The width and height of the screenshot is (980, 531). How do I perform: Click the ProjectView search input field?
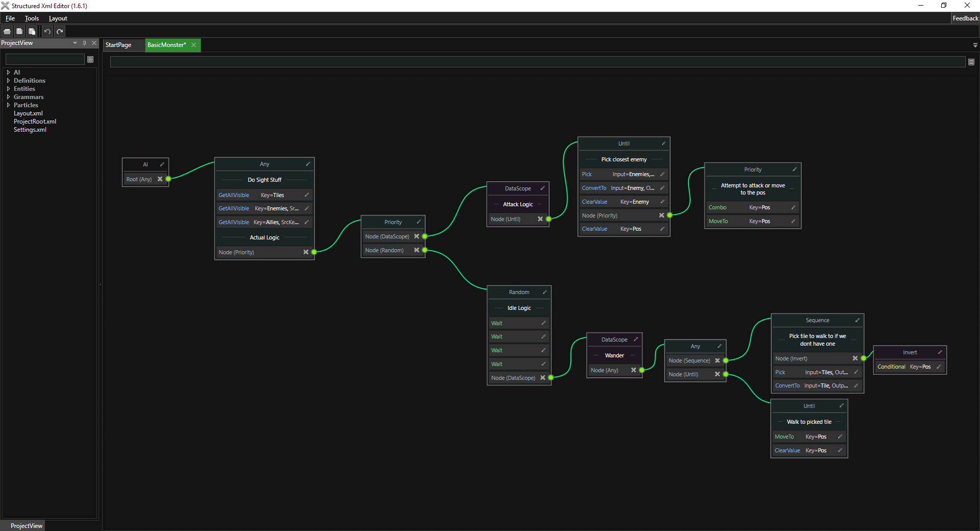45,60
